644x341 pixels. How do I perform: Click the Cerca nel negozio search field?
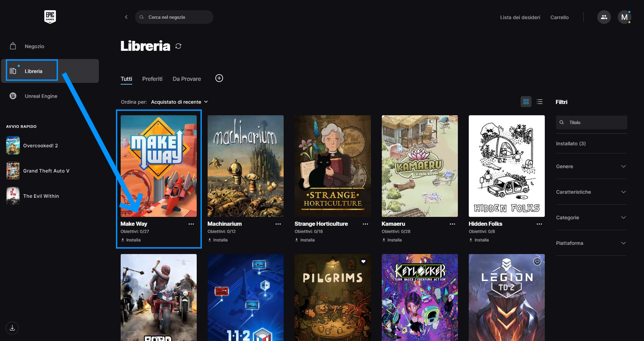point(174,17)
